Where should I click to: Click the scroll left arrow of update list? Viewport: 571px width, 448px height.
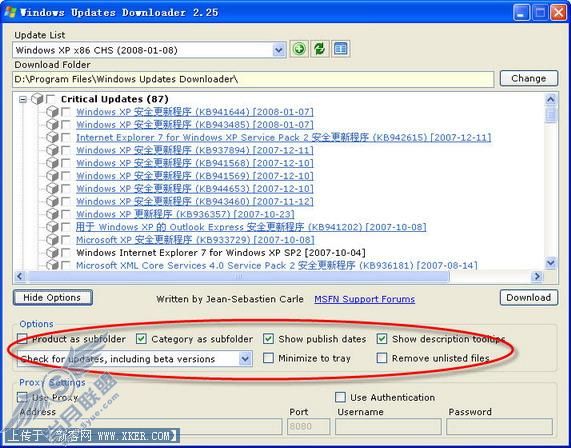(x=20, y=276)
